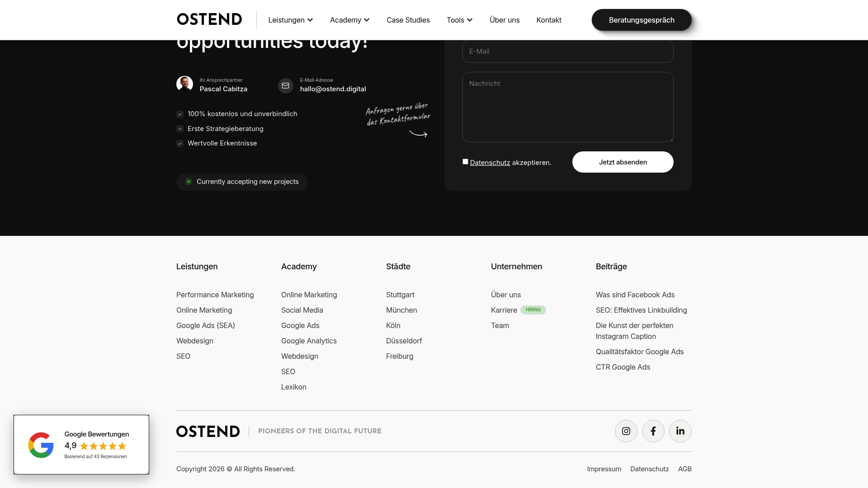Viewport: 868px width, 488px height.
Task: Expand the Tools dropdown menu
Action: [459, 20]
